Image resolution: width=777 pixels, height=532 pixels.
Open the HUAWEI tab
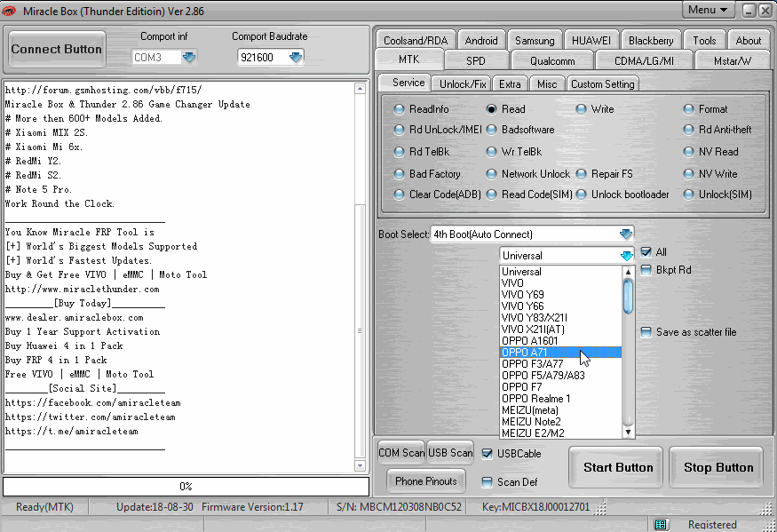[591, 41]
